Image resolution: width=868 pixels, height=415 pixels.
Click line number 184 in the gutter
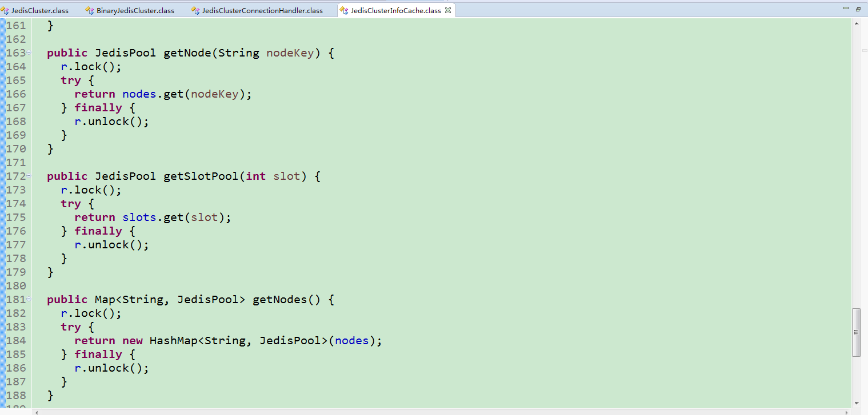(15, 340)
